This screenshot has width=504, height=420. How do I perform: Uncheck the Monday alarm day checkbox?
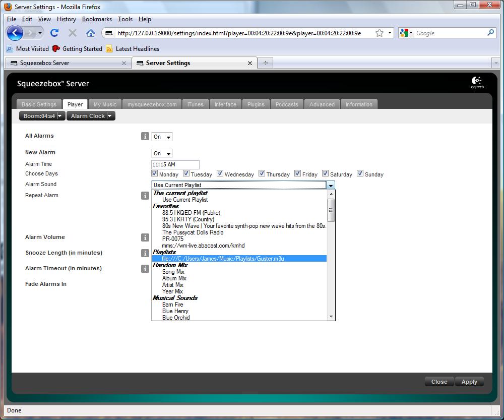pos(155,173)
